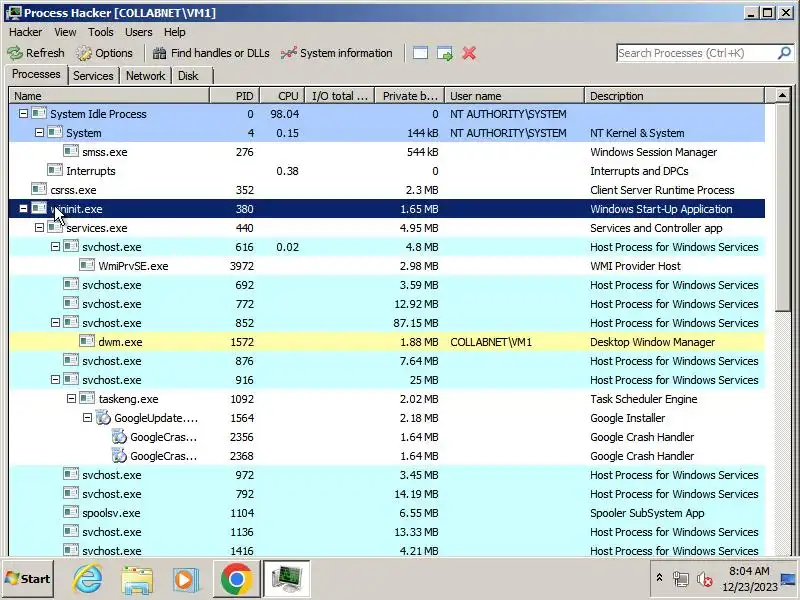The width and height of the screenshot is (800, 600).
Task: Click the dwm.exe process icon
Action: [x=87, y=341]
